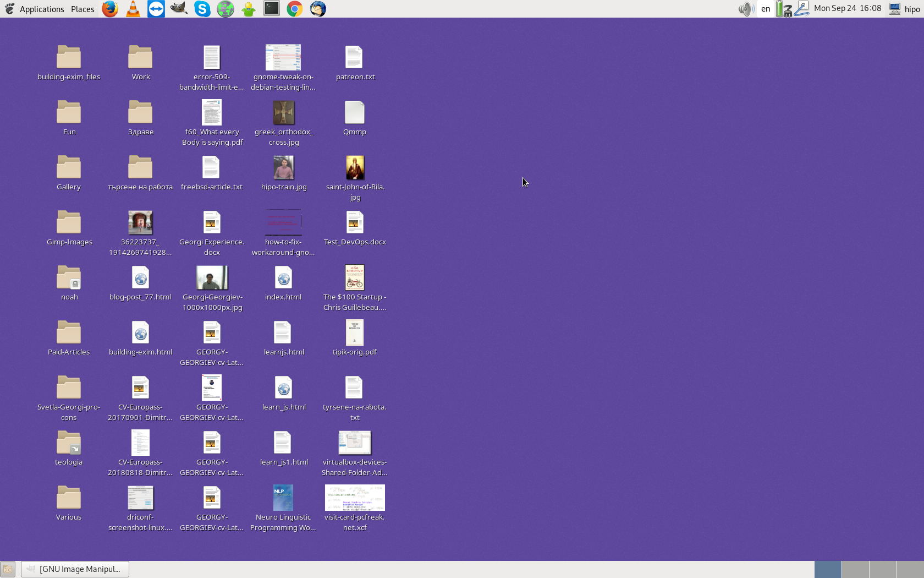This screenshot has width=924, height=578.
Task: Launch Skype
Action: click(x=202, y=9)
